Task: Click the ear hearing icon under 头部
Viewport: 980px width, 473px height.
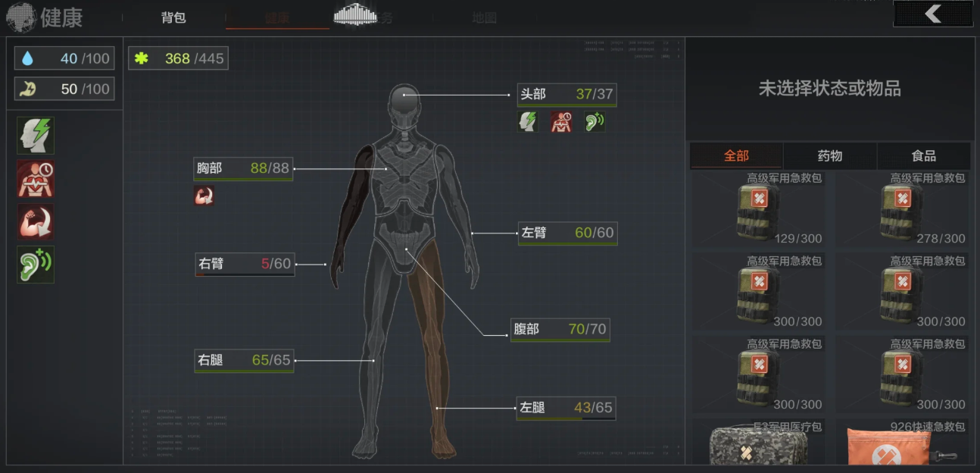Action: pos(595,122)
